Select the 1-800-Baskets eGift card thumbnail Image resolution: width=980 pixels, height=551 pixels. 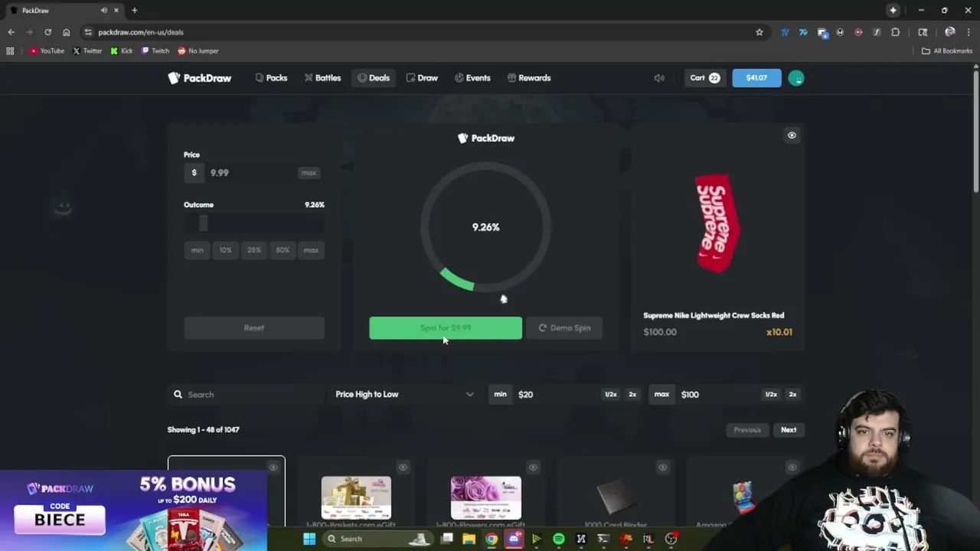[x=356, y=497]
